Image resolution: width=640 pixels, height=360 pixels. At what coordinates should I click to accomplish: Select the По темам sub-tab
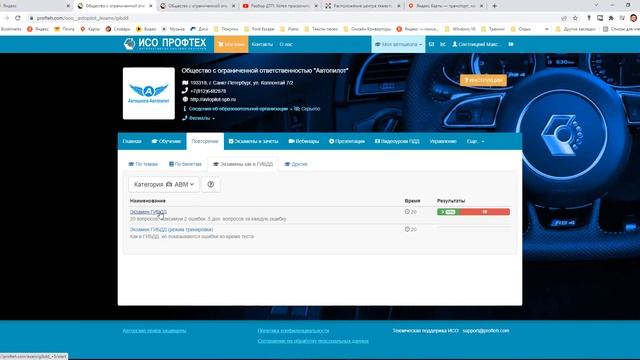click(143, 164)
